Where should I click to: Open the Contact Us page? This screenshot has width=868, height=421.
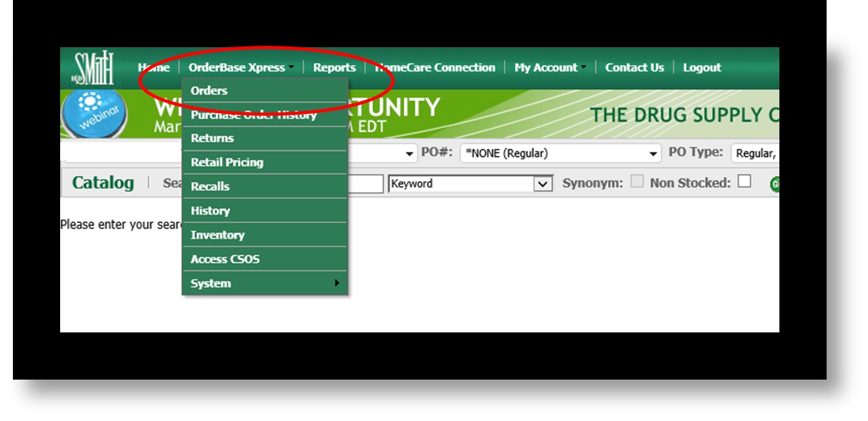click(x=635, y=67)
